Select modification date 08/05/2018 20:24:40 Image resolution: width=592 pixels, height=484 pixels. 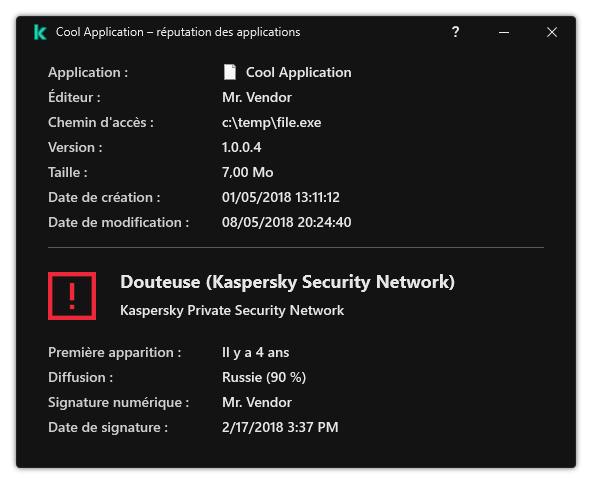[x=287, y=222]
